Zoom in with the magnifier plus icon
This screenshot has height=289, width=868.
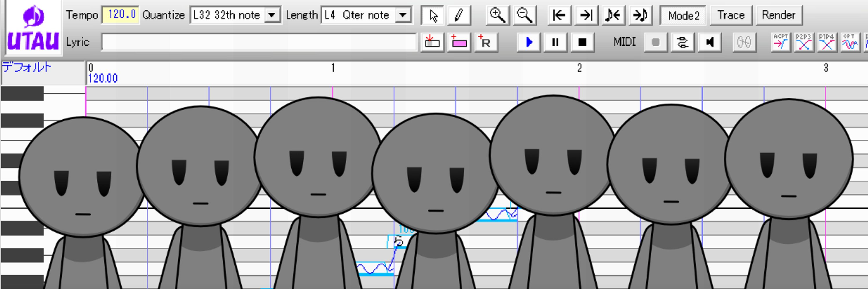(498, 15)
